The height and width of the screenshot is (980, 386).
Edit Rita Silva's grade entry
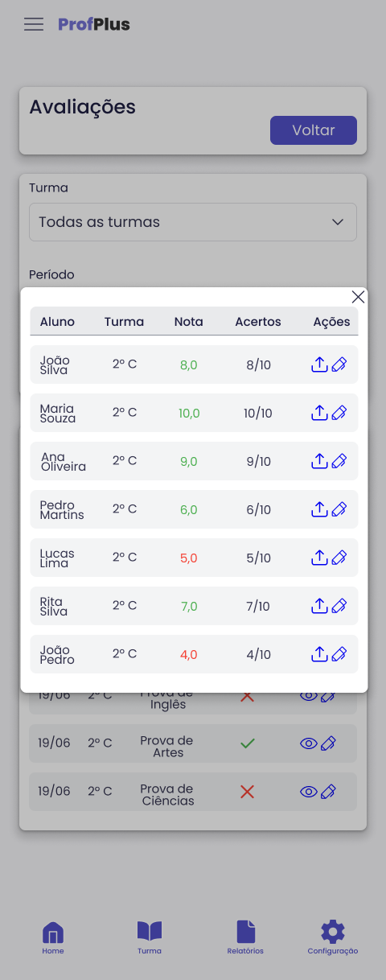coord(339,606)
